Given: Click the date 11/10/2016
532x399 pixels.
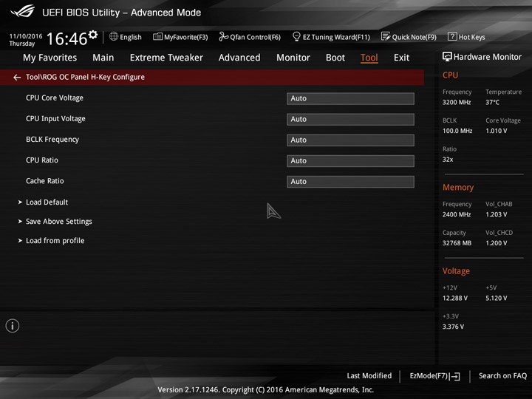Looking at the screenshot, I should (x=26, y=36).
